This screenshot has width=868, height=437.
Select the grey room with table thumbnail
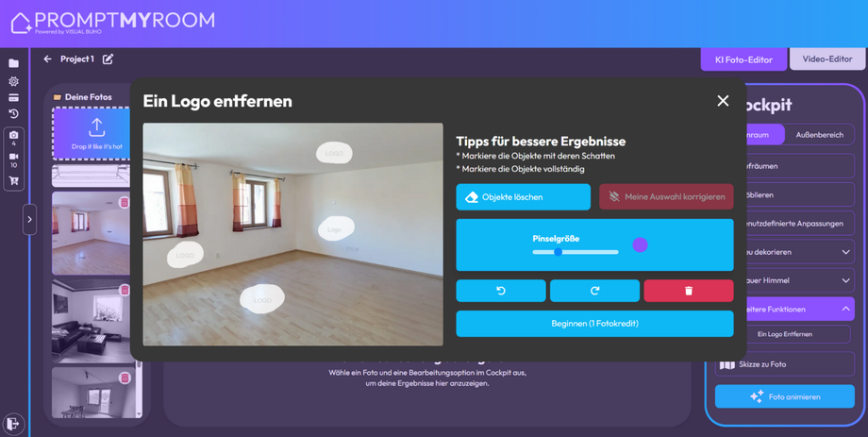pyautogui.click(x=92, y=393)
